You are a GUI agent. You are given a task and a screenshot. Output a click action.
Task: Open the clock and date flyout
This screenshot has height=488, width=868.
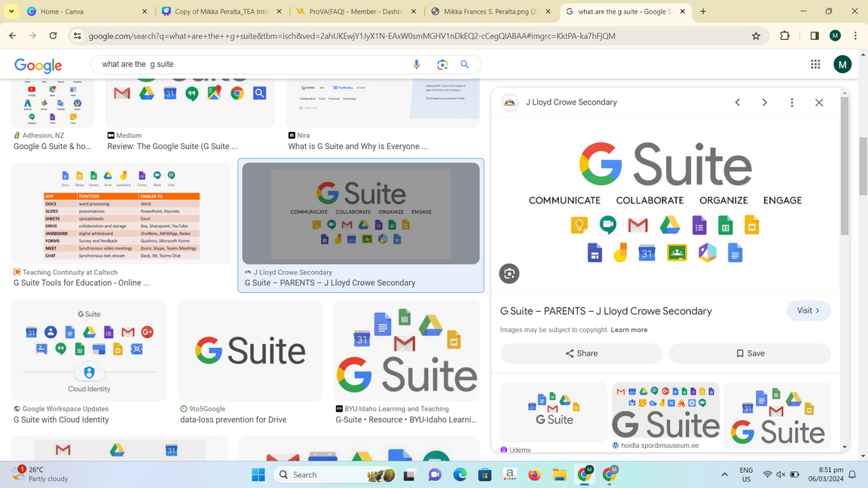825,474
